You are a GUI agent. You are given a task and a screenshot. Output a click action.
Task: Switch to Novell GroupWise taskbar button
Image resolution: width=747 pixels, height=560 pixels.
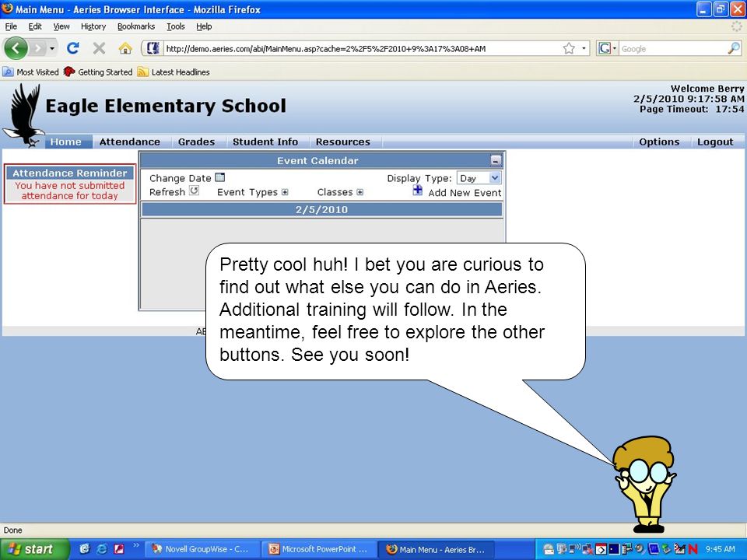[201, 549]
